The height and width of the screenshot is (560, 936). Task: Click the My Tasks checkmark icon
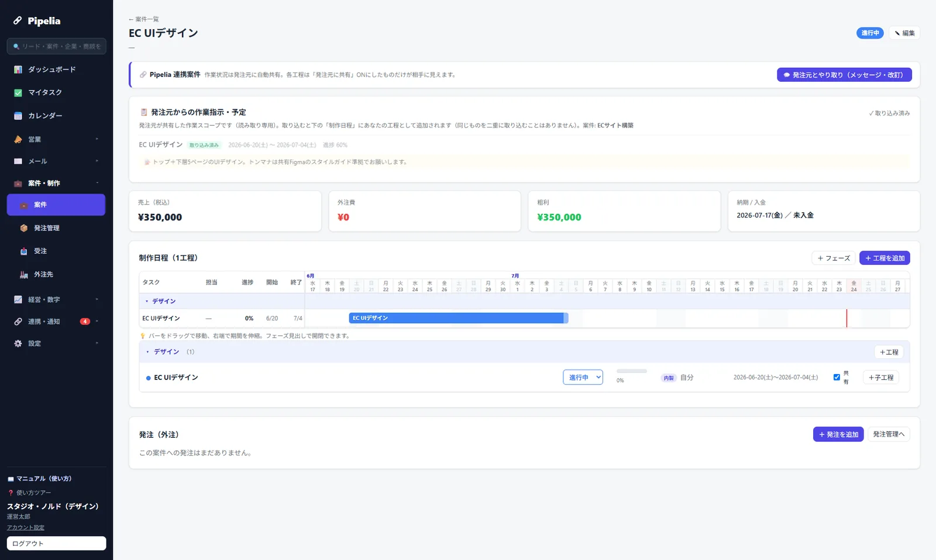click(18, 92)
